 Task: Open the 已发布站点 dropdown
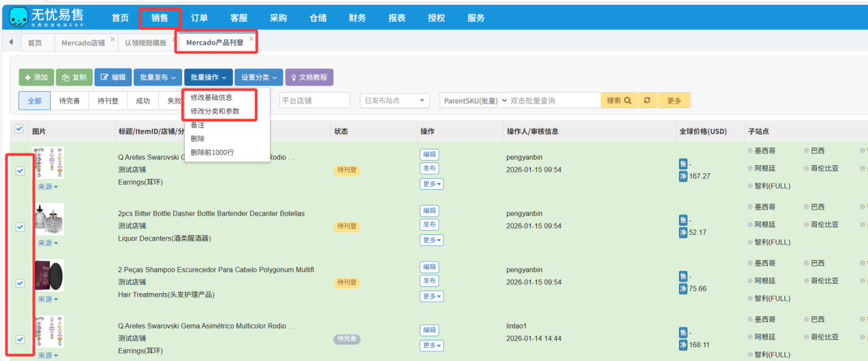point(395,101)
